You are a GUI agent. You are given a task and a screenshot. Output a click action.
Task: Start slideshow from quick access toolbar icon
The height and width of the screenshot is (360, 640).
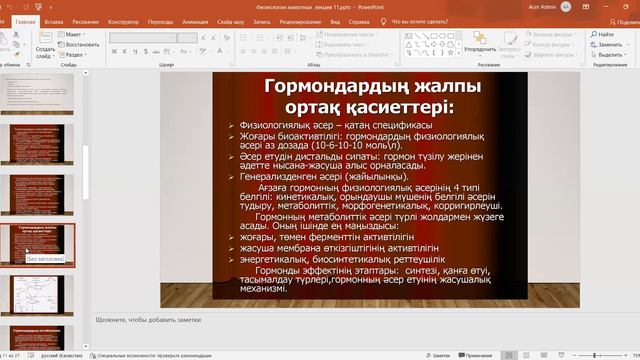coord(38,7)
